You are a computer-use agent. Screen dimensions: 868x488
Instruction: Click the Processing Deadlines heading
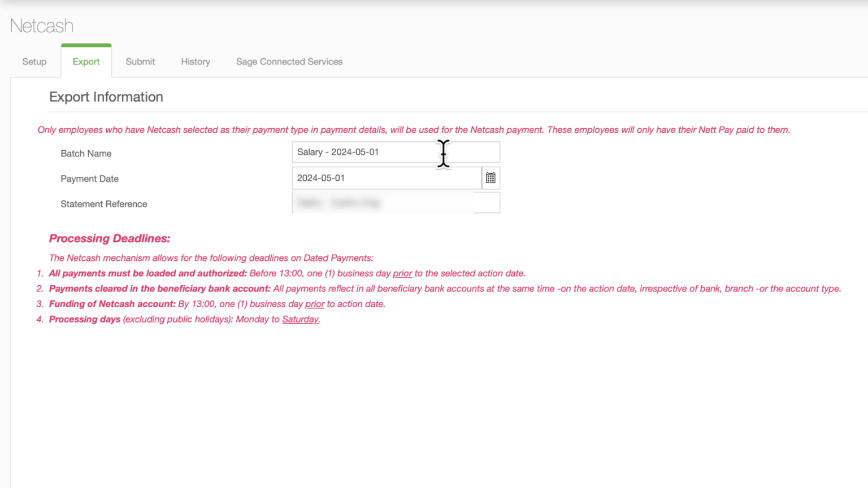pyautogui.click(x=108, y=238)
